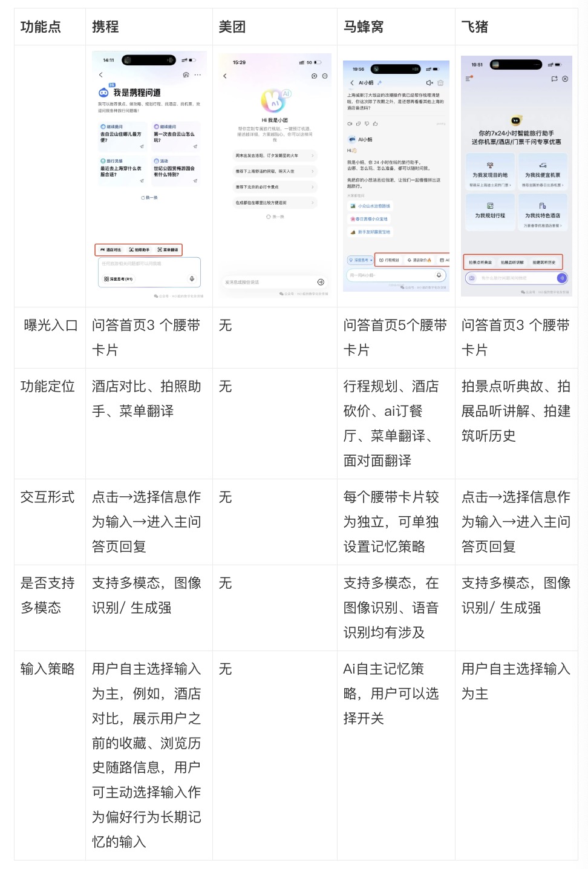Click the 曝光入口 row label
588x869 pixels.
pyautogui.click(x=50, y=326)
